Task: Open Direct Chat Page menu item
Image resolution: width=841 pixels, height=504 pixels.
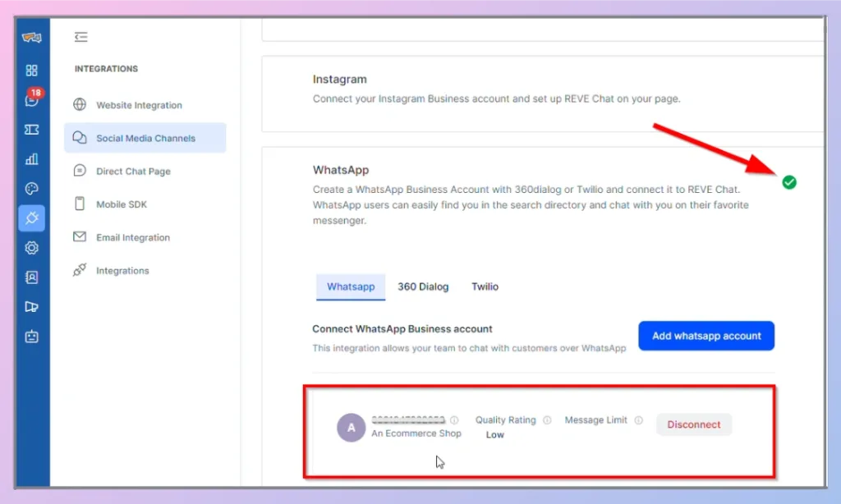Action: click(145, 171)
